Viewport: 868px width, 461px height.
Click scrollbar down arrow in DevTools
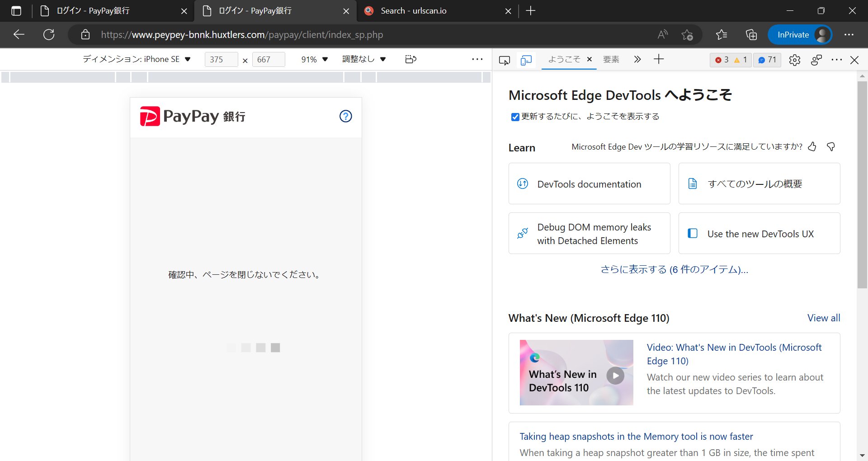pos(862,456)
